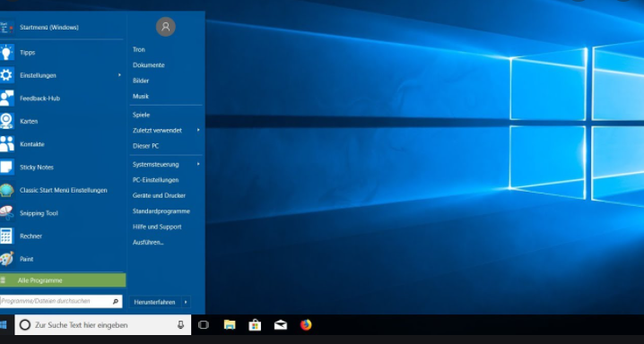This screenshot has height=344, width=644.
Task: Click the Systemsteuerung label
Action: tap(156, 165)
